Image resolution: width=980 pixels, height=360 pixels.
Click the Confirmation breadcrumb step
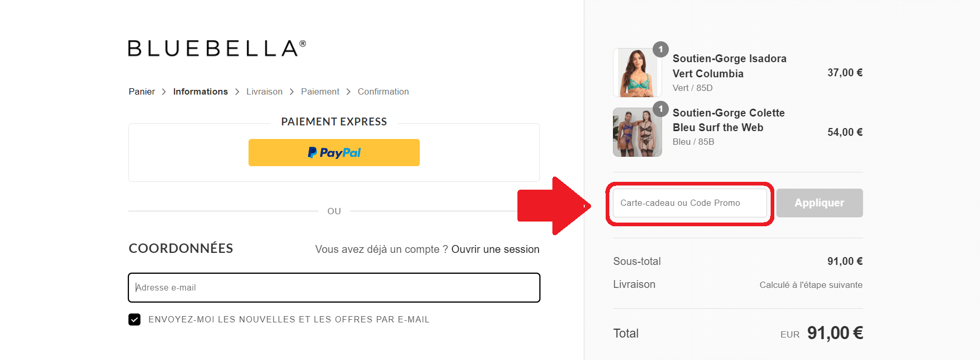[383, 91]
